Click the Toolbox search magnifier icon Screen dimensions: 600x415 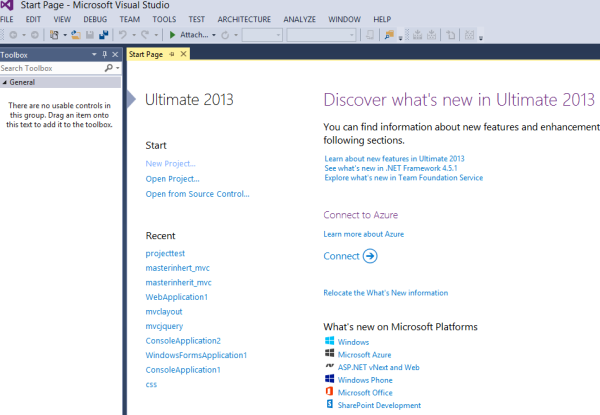click(109, 68)
